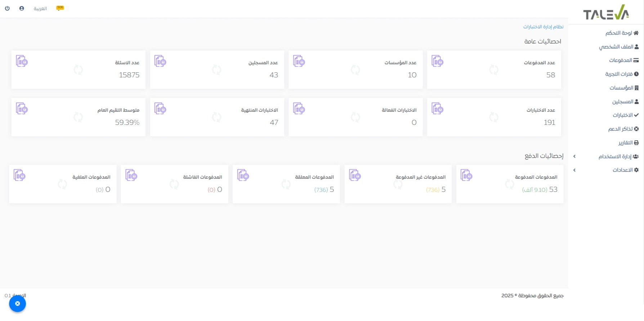Click document icon on عدد الاختبارات card
The height and width of the screenshot is (321, 644).
[x=438, y=109]
